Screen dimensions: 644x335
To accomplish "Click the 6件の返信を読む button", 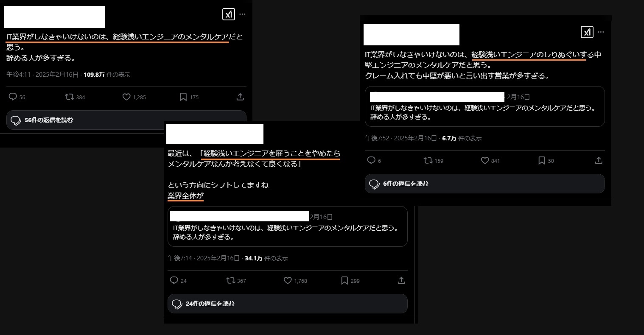I will [x=485, y=184].
